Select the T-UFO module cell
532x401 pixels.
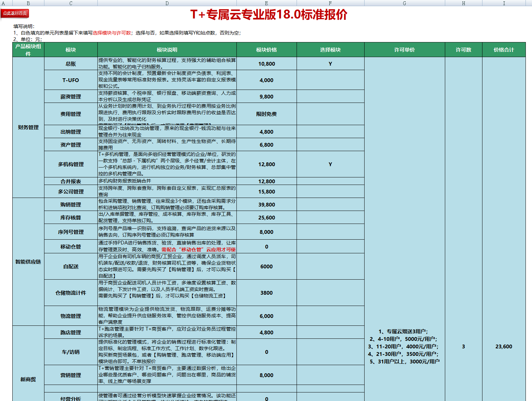point(71,80)
